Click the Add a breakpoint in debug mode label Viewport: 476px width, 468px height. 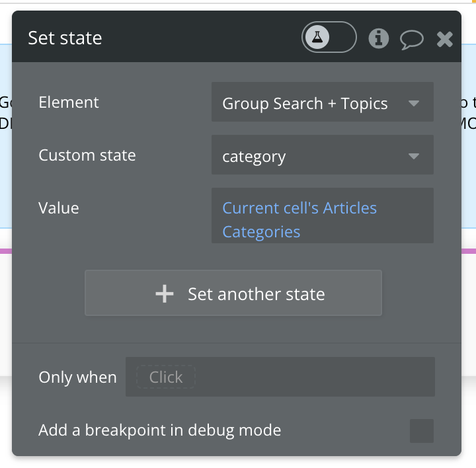[x=160, y=430]
